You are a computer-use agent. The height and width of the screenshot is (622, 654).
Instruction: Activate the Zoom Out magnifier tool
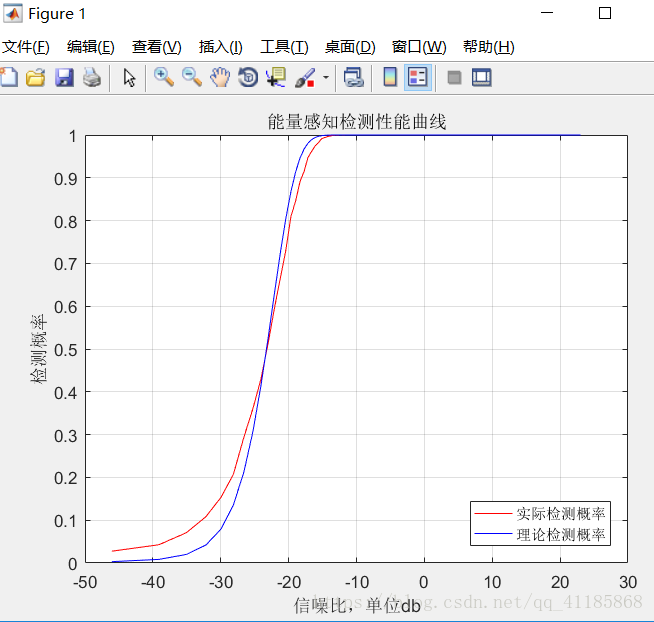[192, 78]
